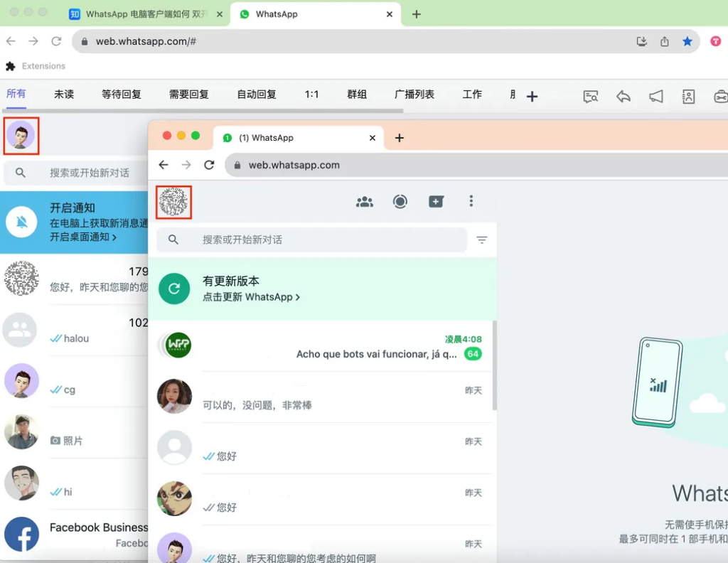728x563 pixels.
Task: Click green update refresh icon
Action: click(174, 289)
